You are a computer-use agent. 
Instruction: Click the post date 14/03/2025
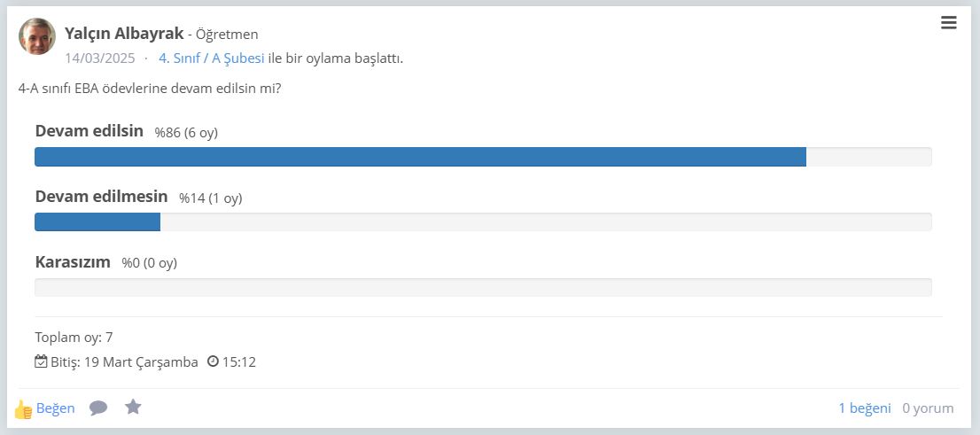point(100,58)
